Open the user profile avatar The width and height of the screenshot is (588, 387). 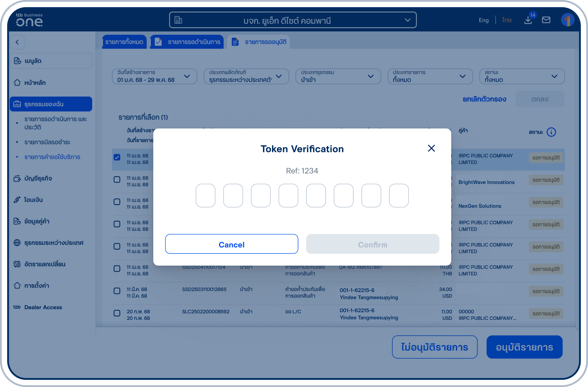(568, 20)
